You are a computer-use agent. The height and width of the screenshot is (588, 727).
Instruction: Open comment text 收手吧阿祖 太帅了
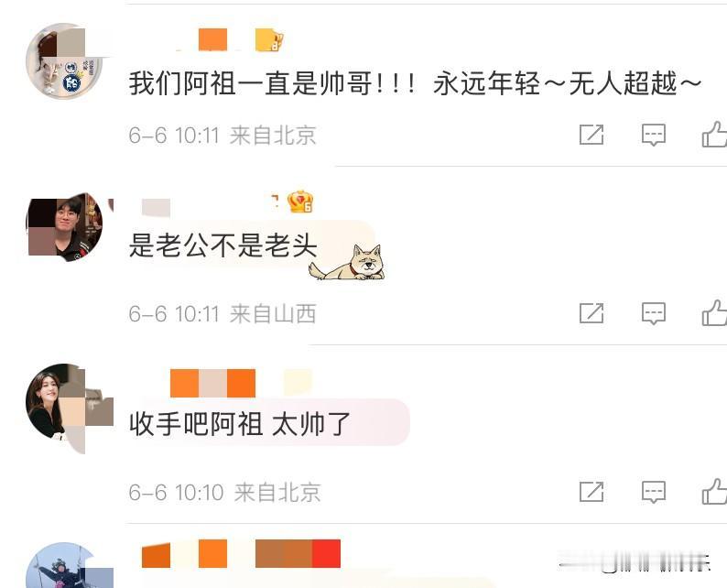coord(240,424)
